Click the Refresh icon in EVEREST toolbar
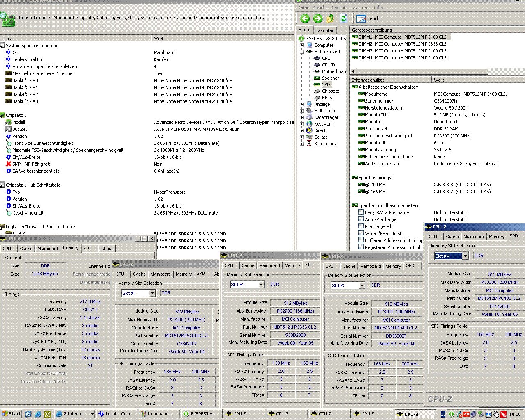Viewport: 525px width, 420px height. click(x=344, y=18)
